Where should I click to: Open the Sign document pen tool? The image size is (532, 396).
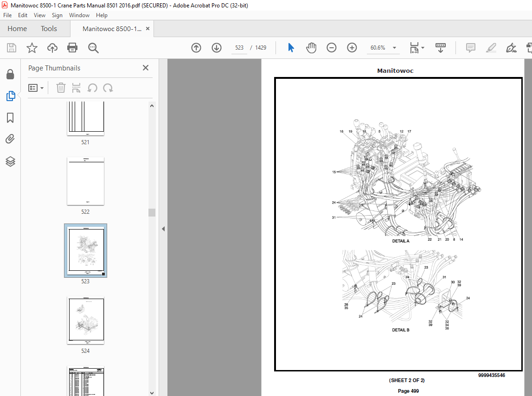[x=511, y=48]
